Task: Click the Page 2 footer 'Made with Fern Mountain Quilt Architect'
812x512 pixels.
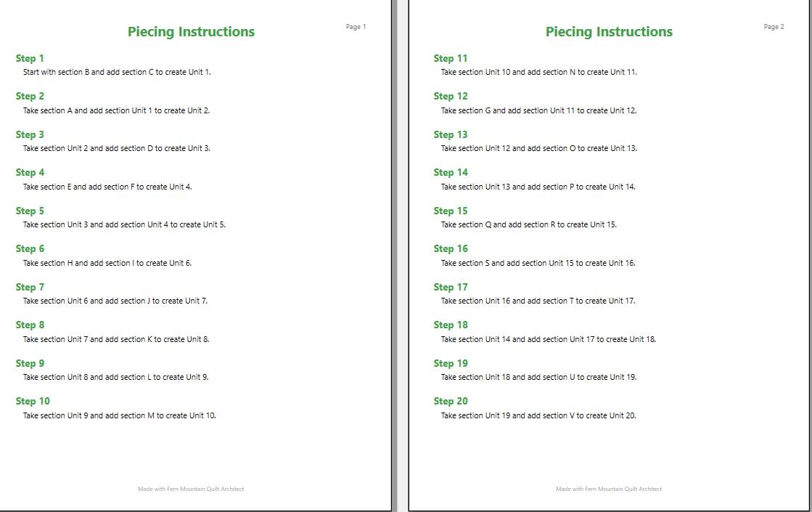Action: click(x=609, y=489)
